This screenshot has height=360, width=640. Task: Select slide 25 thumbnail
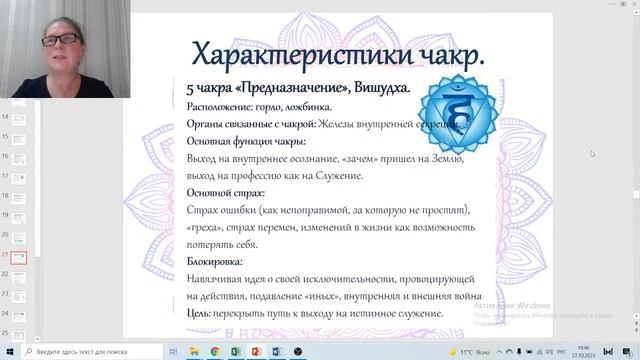(18, 336)
